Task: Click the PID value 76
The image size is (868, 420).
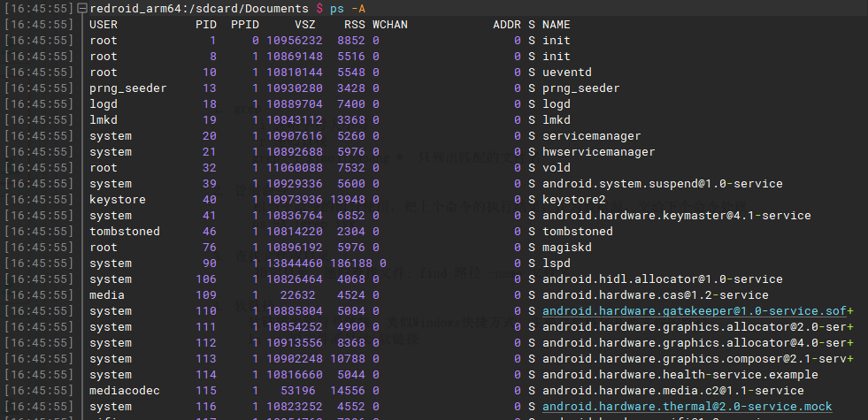Action: (x=209, y=248)
